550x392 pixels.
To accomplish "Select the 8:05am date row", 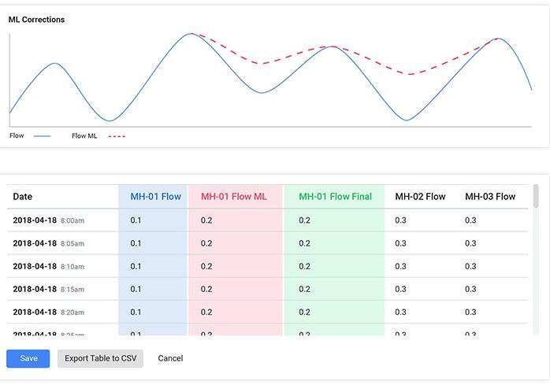I will click(49, 243).
